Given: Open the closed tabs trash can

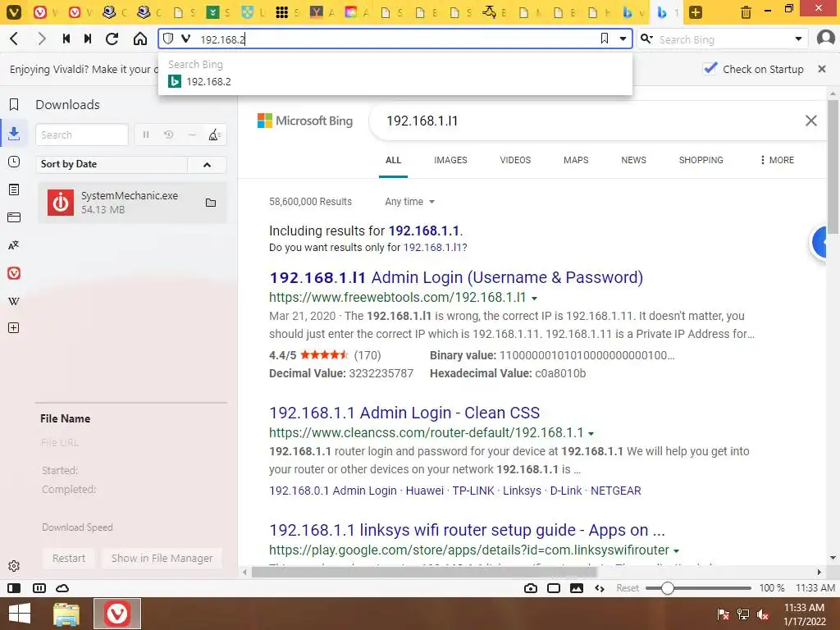Looking at the screenshot, I should click(x=746, y=11).
